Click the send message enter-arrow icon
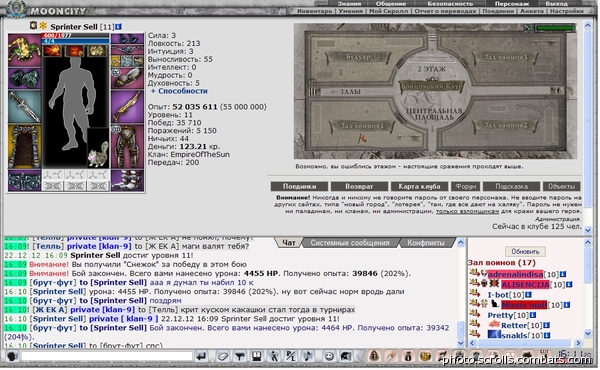 201,356
